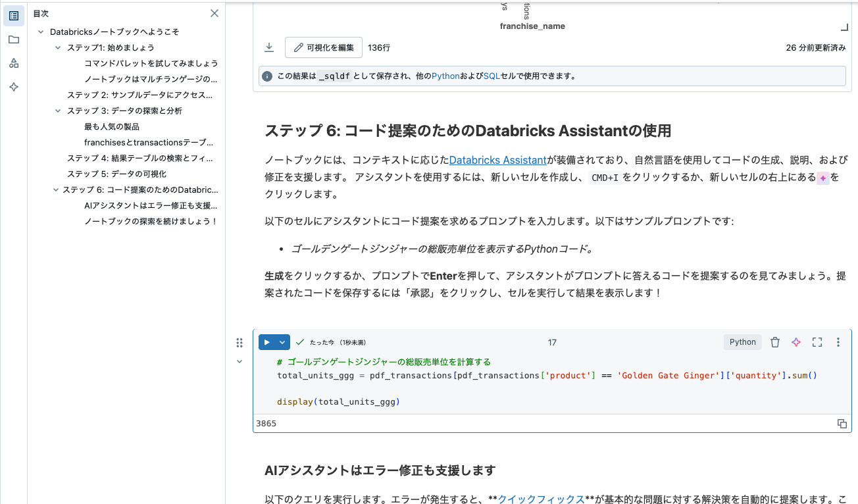This screenshot has height=504, width=858.
Task: Run the cell with the play button
Action: (x=266, y=341)
